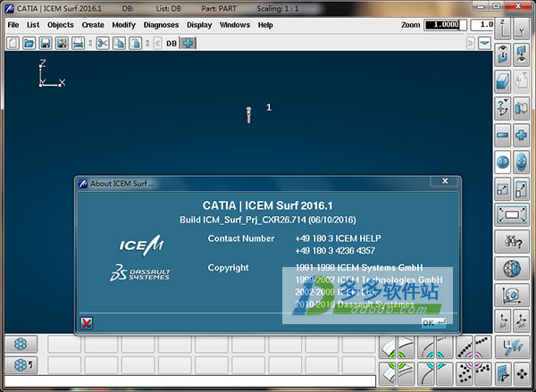Close the About ICEM Surf dialog
Image resolution: width=536 pixels, height=392 pixels.
pyautogui.click(x=445, y=181)
